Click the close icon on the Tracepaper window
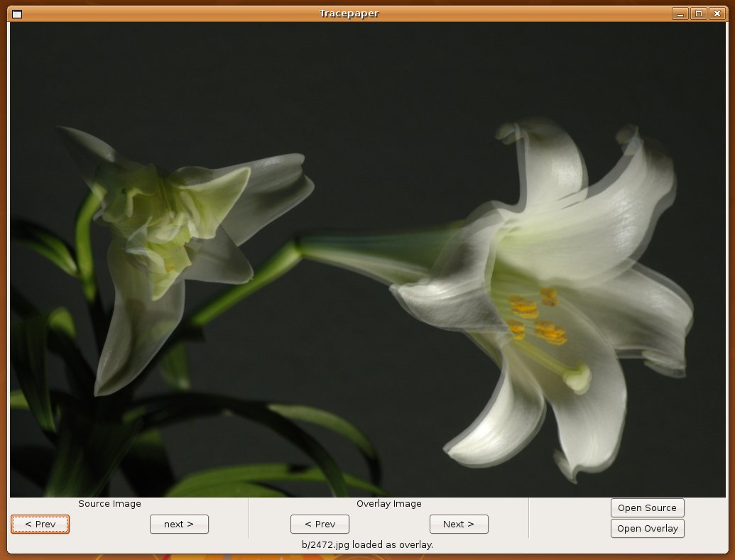The height and width of the screenshot is (560, 735). click(x=716, y=13)
